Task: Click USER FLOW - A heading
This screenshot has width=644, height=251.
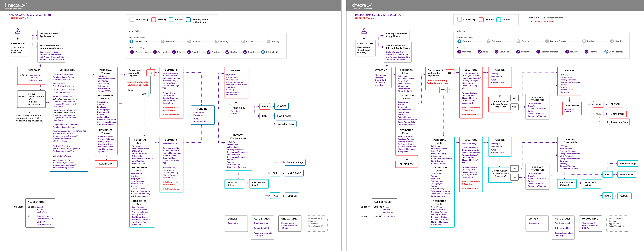Action: [x=365, y=18]
